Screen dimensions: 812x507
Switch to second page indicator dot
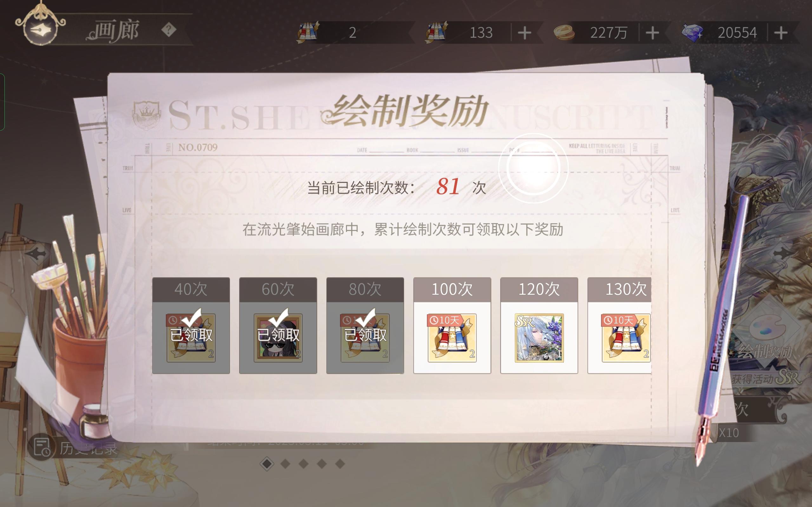[285, 464]
